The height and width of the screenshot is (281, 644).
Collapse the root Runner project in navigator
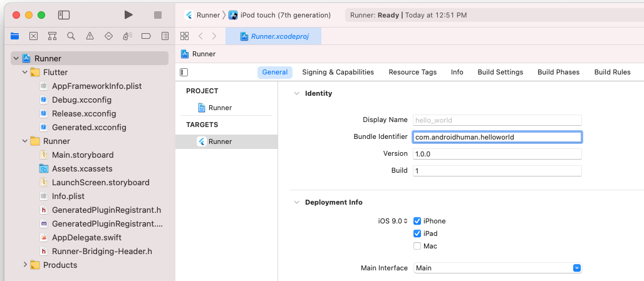point(16,59)
